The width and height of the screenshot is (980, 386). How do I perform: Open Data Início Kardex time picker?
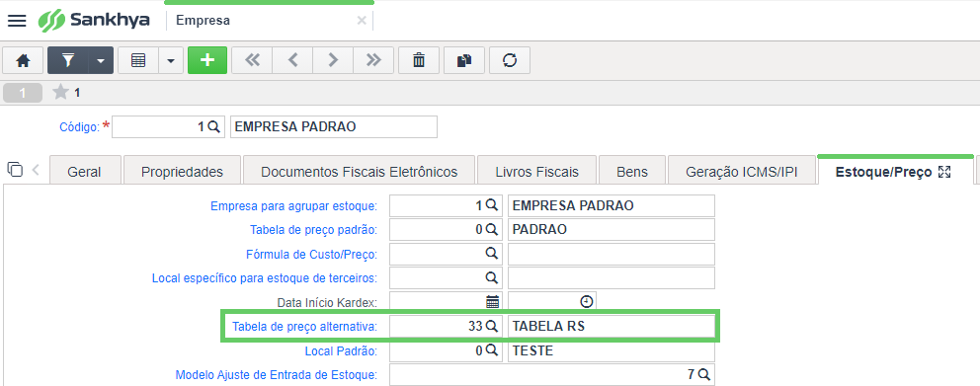pos(586,302)
